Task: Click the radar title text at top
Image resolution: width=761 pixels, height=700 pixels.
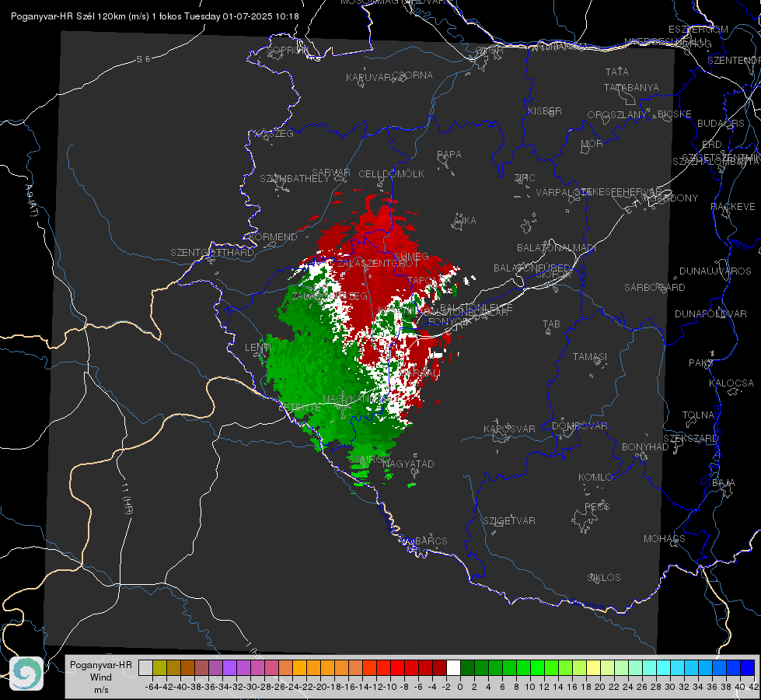Action: coord(155,16)
